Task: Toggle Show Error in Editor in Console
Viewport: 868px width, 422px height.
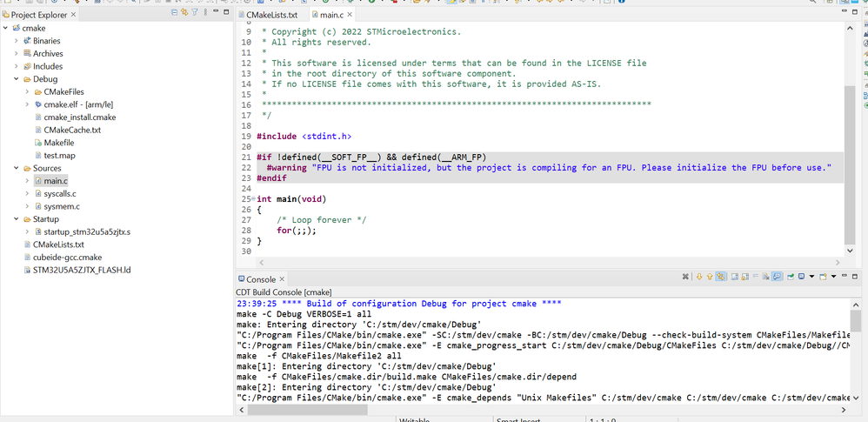Action: point(720,277)
